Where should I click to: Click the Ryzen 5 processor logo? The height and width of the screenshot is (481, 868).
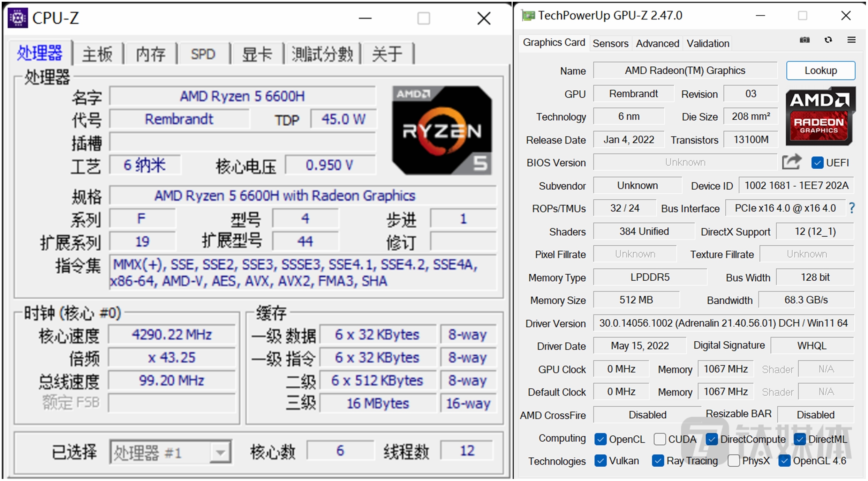click(441, 130)
